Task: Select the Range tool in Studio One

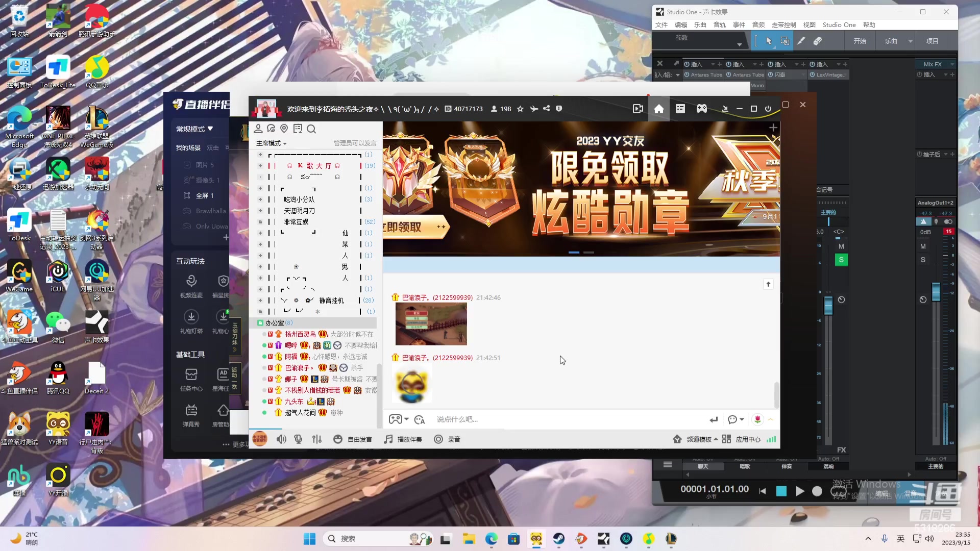Action: (x=785, y=41)
